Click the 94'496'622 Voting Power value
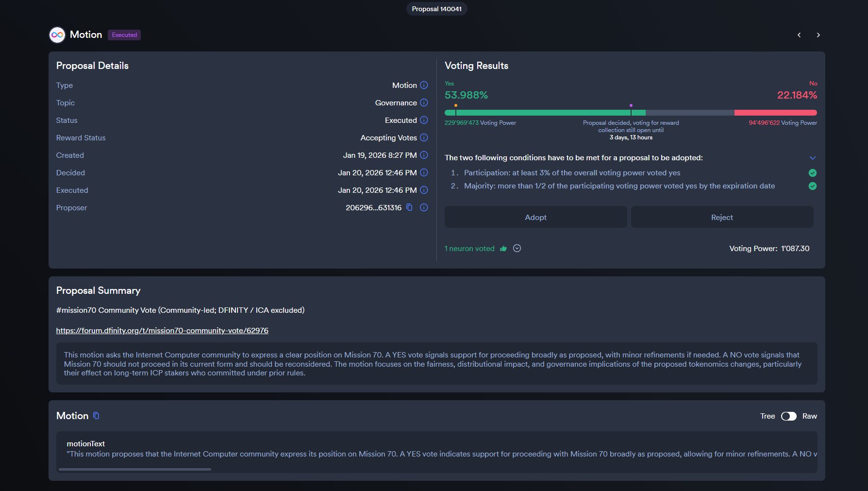Image resolution: width=868 pixels, height=491 pixels. [x=783, y=123]
